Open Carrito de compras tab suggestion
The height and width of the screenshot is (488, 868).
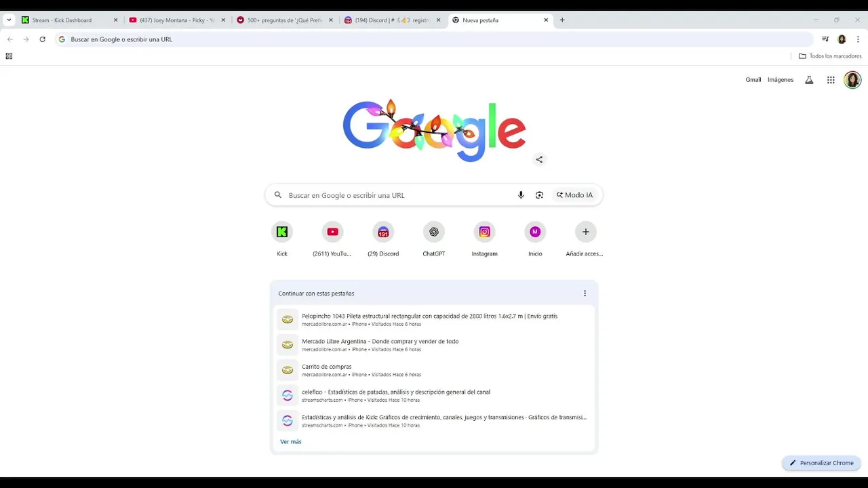coord(434,370)
